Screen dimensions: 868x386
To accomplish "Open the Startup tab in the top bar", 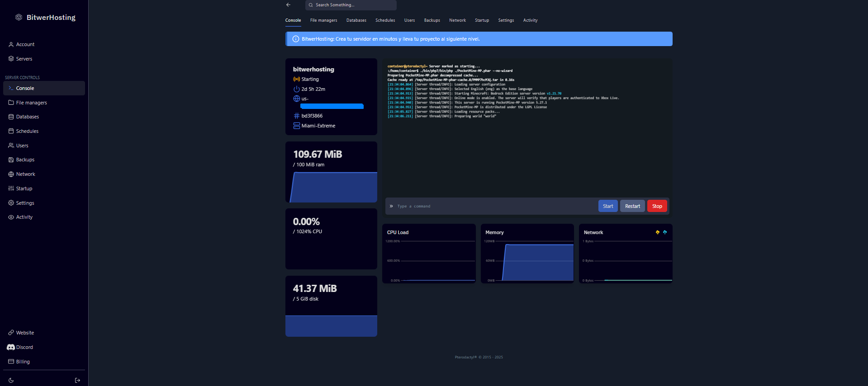I will pos(482,20).
